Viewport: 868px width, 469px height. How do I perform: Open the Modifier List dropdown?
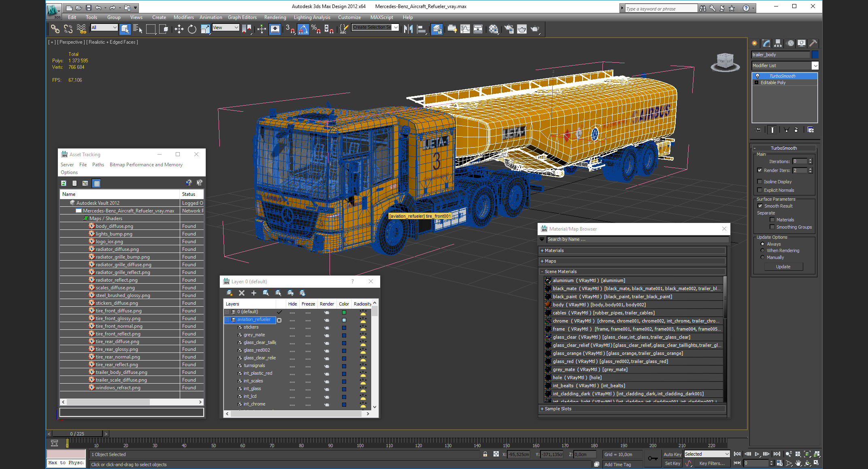click(815, 66)
